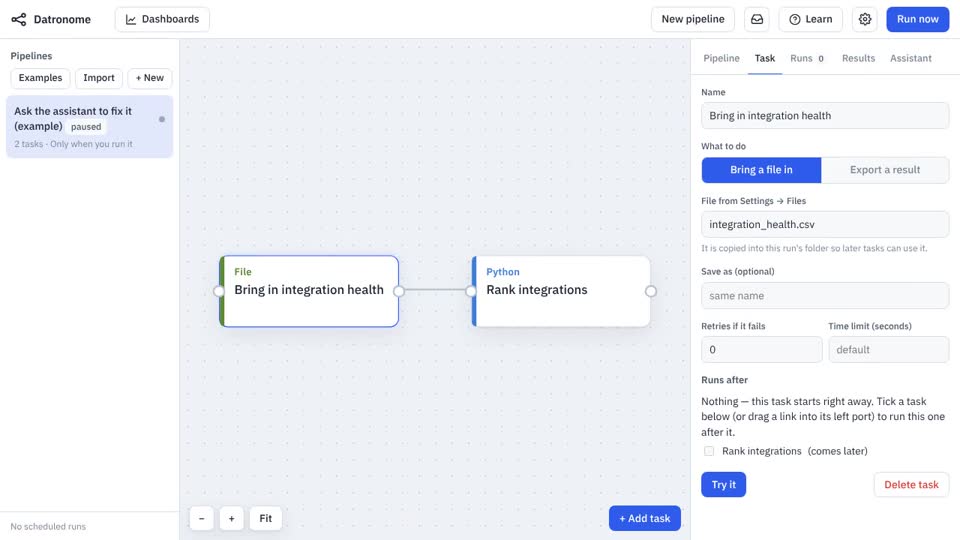Switch to the Task tab
The width and height of the screenshot is (960, 540).
(765, 58)
